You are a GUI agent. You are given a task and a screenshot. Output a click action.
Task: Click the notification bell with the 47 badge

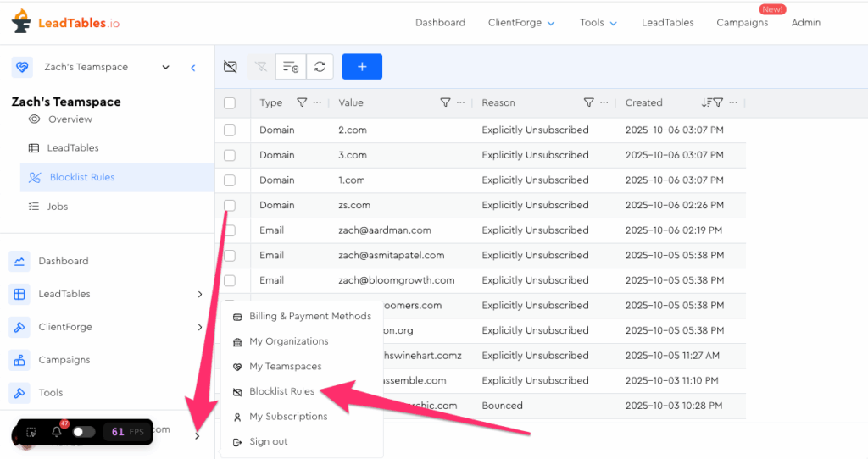point(57,431)
